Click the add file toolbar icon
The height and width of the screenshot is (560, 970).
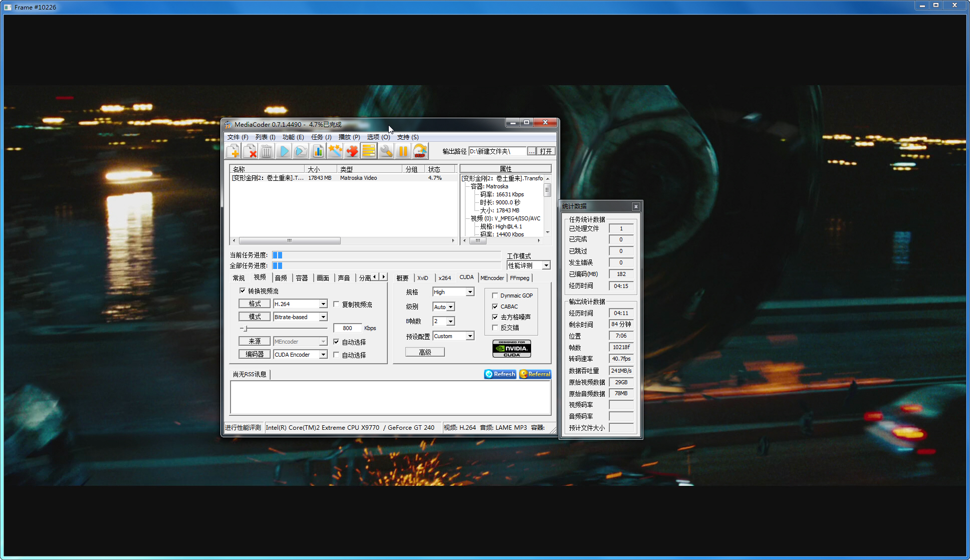click(233, 151)
